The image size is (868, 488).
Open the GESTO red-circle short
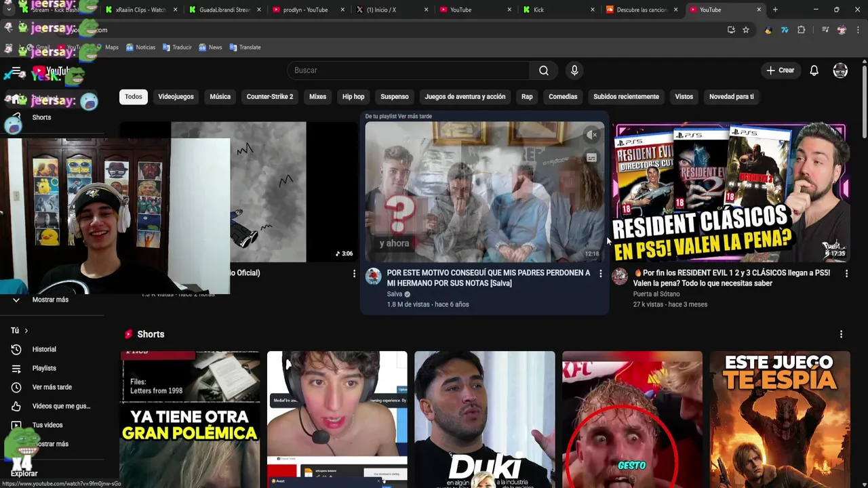coord(632,419)
